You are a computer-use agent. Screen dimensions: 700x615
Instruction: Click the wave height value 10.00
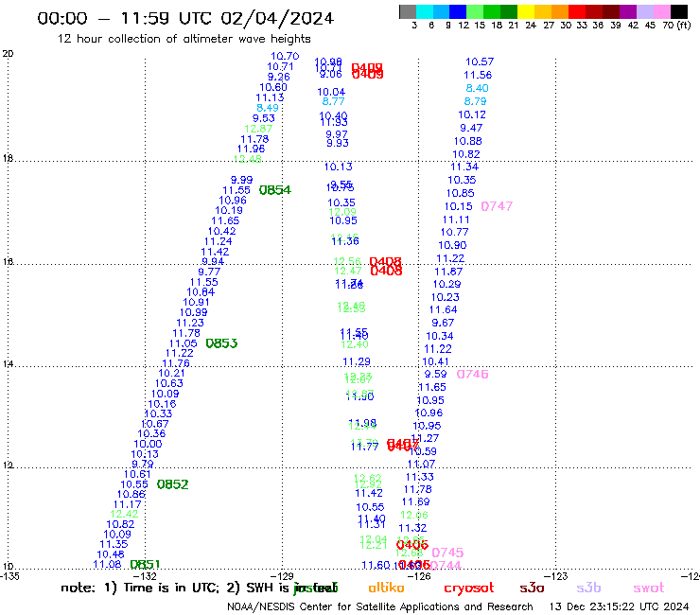pos(148,445)
